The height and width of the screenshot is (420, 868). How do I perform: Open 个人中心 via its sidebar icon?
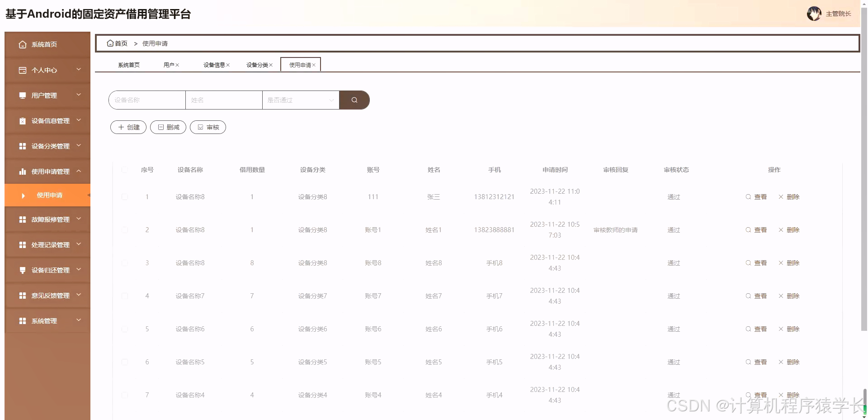[x=23, y=70]
